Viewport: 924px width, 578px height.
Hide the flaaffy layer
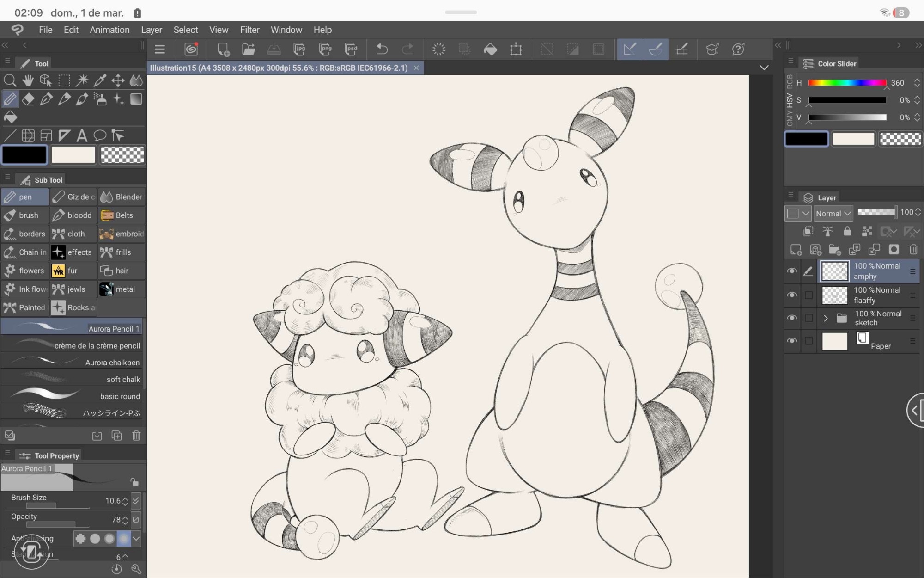(792, 295)
